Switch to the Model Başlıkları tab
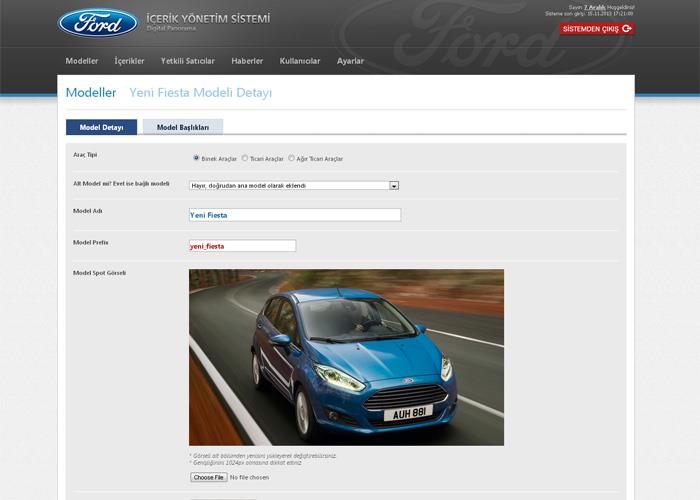This screenshot has height=500, width=700. pos(183,127)
